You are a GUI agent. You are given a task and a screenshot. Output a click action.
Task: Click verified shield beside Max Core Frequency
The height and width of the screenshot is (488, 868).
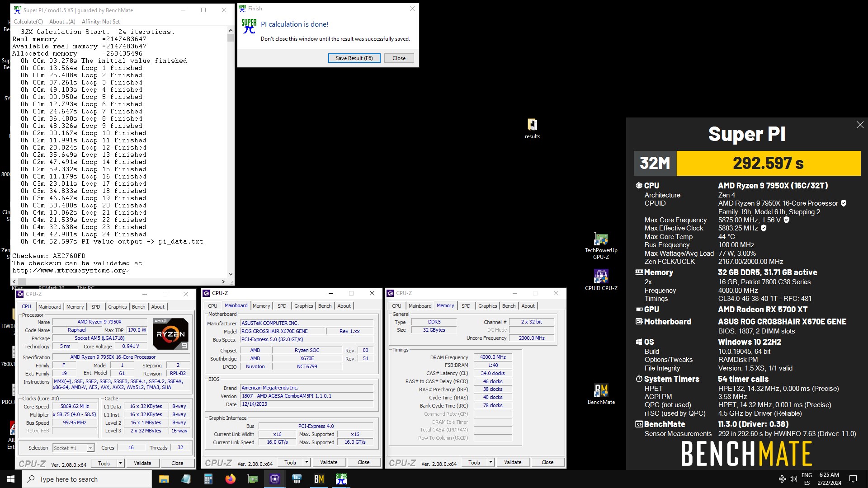pos(787,220)
